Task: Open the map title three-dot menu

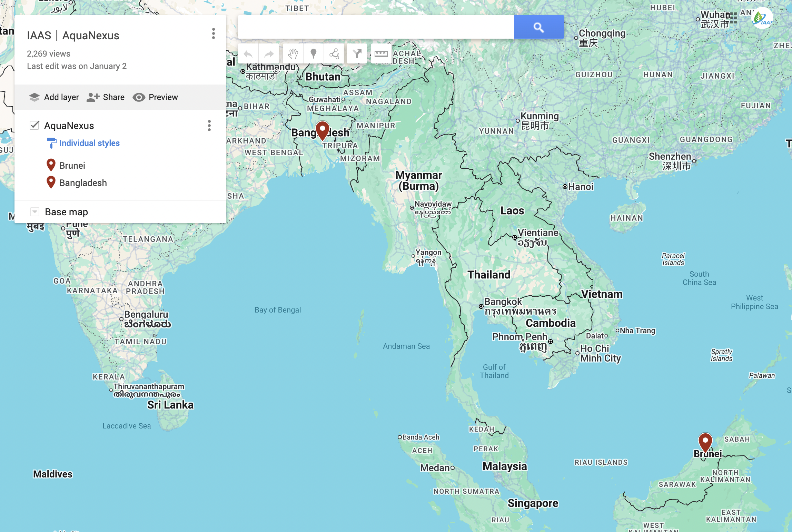Action: 213,34
